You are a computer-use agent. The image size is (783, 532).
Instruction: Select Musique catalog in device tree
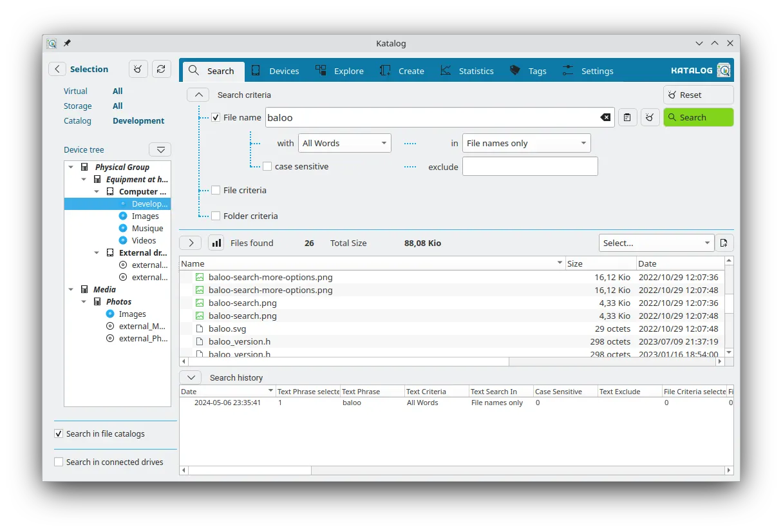147,228
